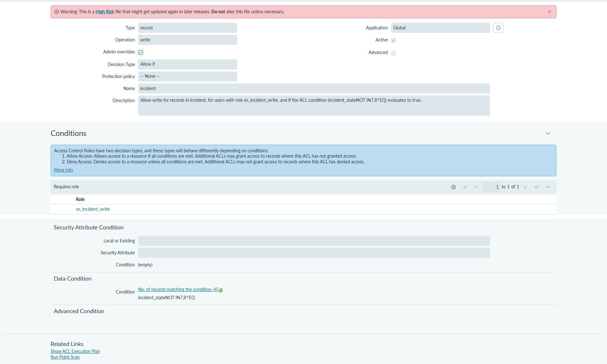Dismiss the High Risk warning banner
The width and height of the screenshot is (607, 364).
pyautogui.click(x=549, y=12)
